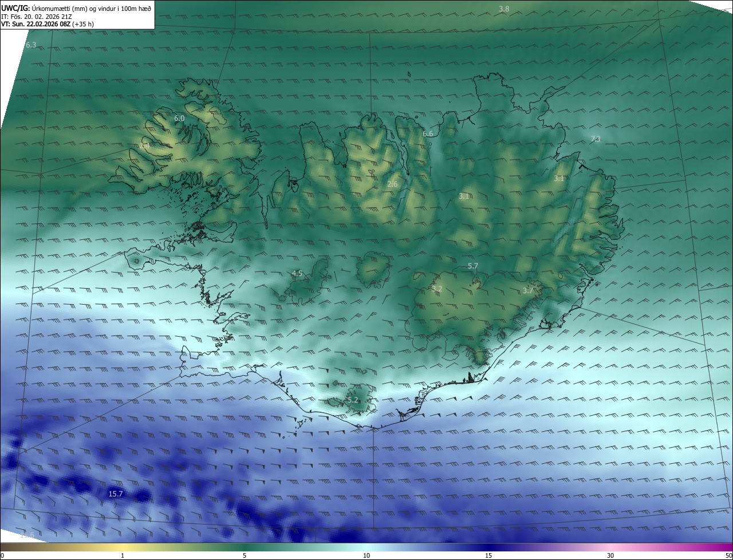Click the "10" label on the color scale
This screenshot has width=733, height=560.
366,555
